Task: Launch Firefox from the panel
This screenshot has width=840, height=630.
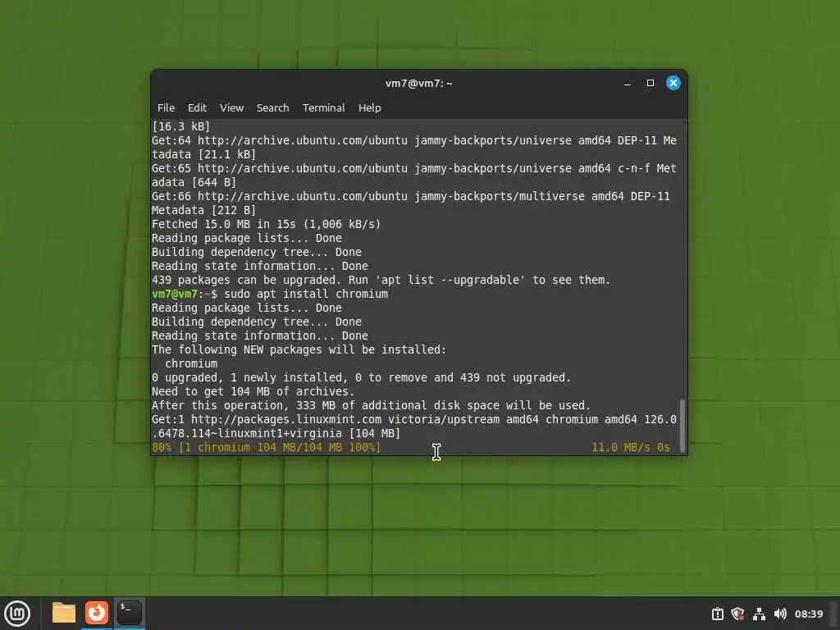Action: [97, 613]
